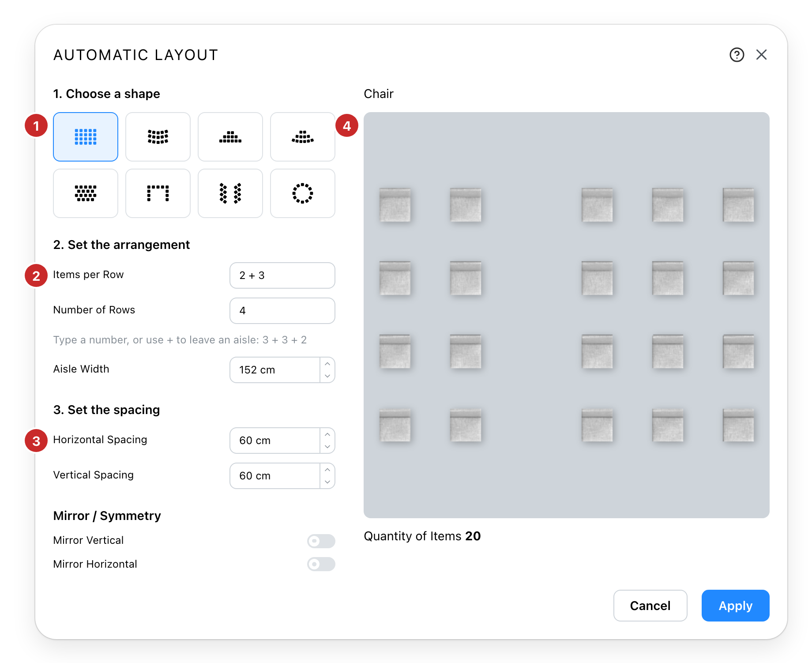Click the 'Quantity of Items 20' text
The image size is (812, 663).
pyautogui.click(x=422, y=536)
